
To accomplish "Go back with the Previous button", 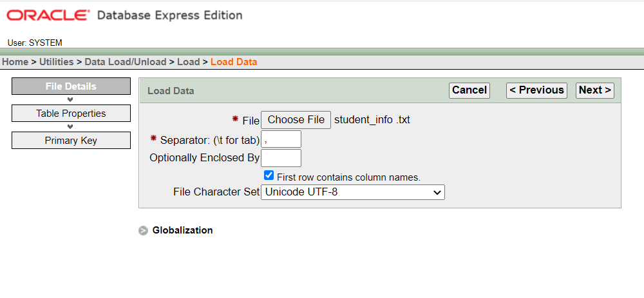I will point(536,90).
